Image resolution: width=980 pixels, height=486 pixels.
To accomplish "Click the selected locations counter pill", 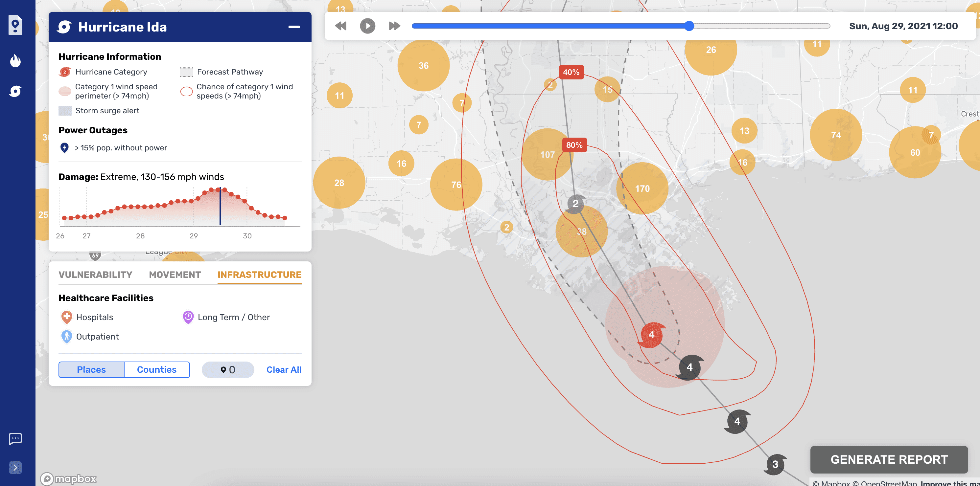I will click(x=228, y=370).
